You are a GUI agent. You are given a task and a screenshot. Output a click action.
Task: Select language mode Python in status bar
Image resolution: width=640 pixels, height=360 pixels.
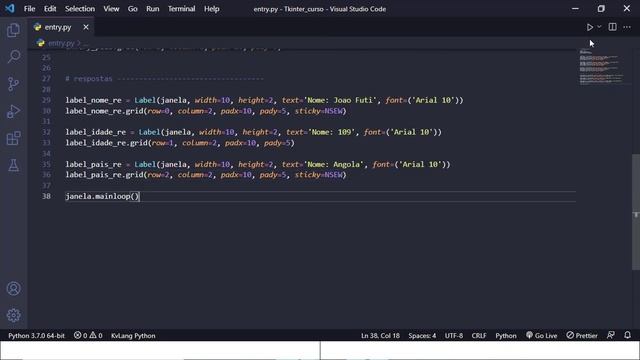click(506, 336)
